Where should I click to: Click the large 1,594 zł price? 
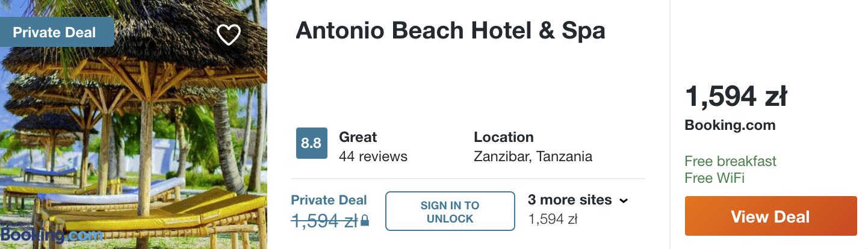click(x=736, y=97)
